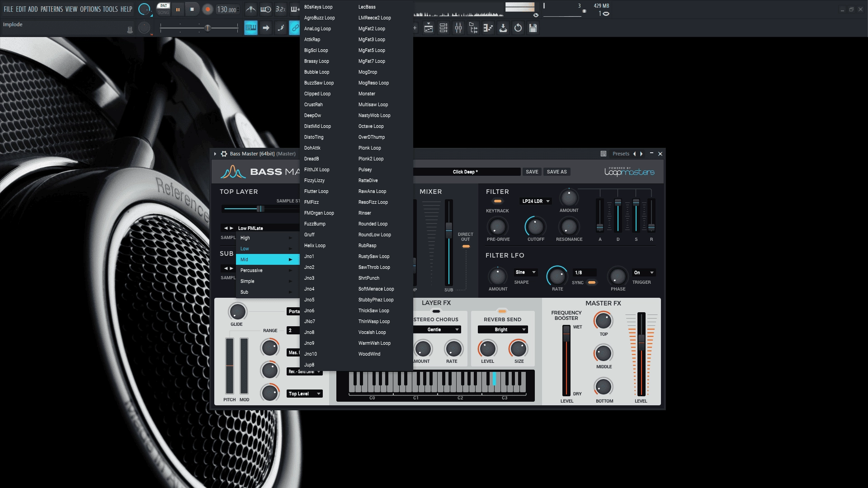Screen dimensions: 868x488
Task: Toggle the countdown before recording icon
Action: [x=281, y=9]
